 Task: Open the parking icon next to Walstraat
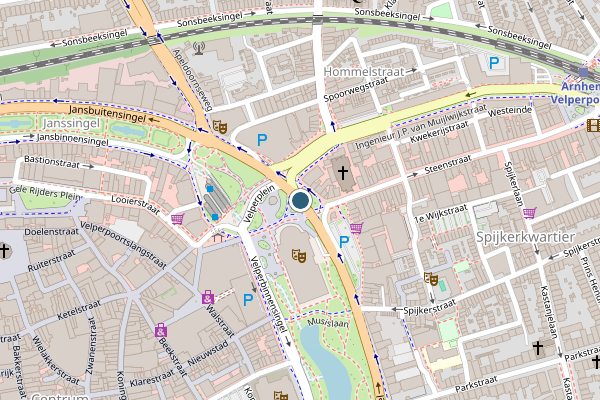(248, 300)
